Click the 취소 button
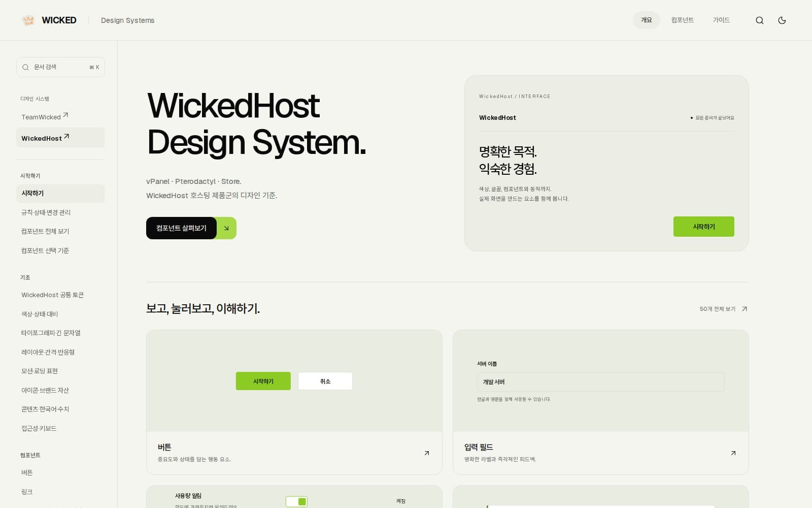 tap(325, 381)
